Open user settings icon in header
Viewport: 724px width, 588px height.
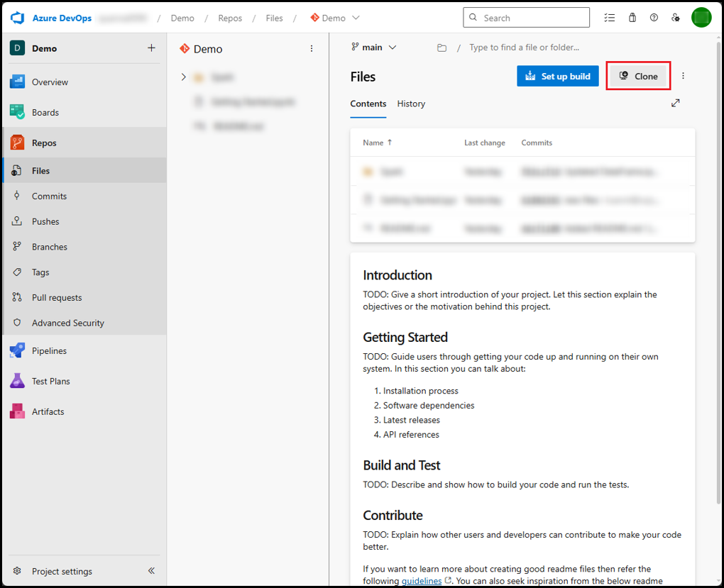(676, 18)
